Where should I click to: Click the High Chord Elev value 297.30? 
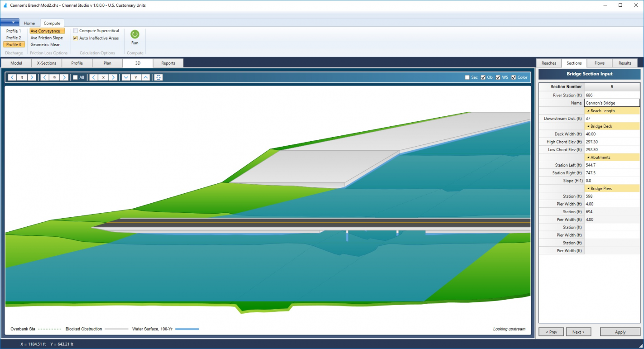pos(612,142)
